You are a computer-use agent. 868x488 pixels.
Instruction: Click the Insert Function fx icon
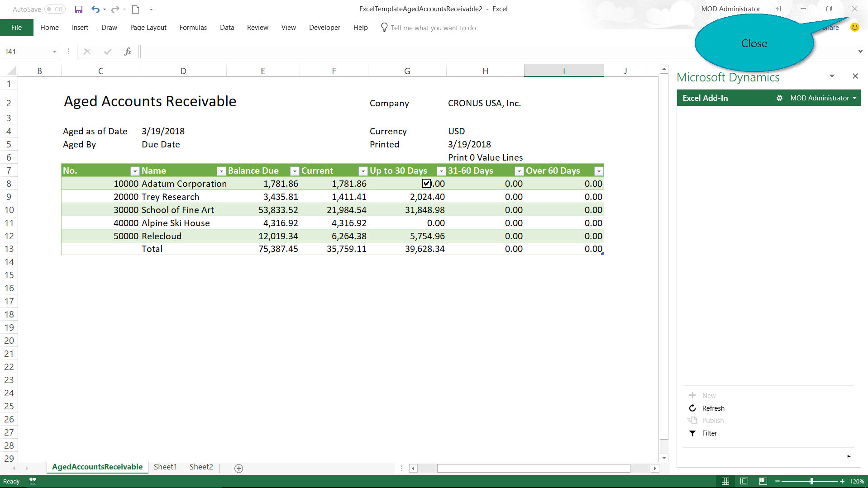pyautogui.click(x=128, y=52)
